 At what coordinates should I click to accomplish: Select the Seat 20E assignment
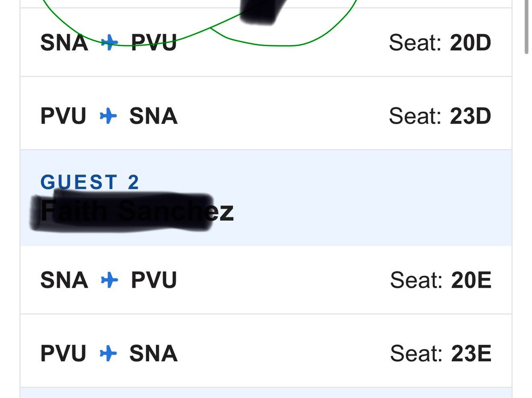pyautogui.click(x=440, y=280)
